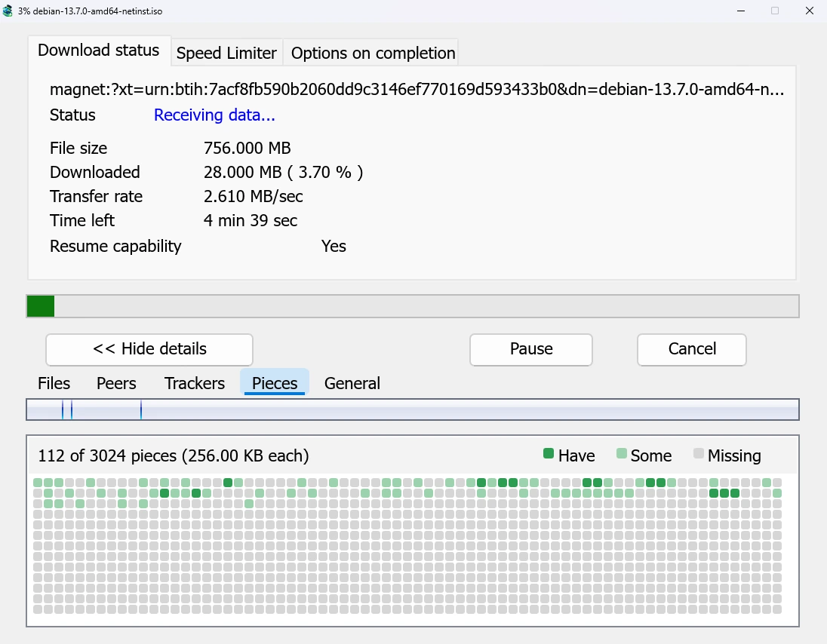Click the piece availability bar
This screenshot has height=644, width=827.
tap(413, 409)
